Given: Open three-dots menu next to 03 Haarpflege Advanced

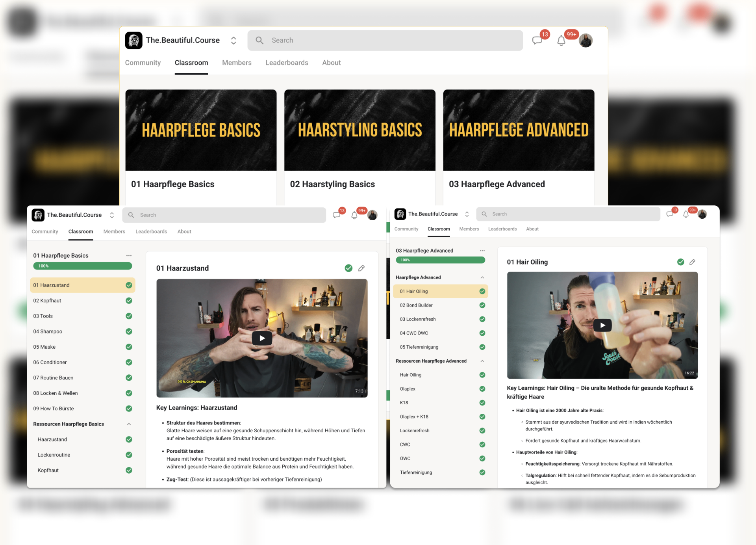Looking at the screenshot, I should click(482, 251).
